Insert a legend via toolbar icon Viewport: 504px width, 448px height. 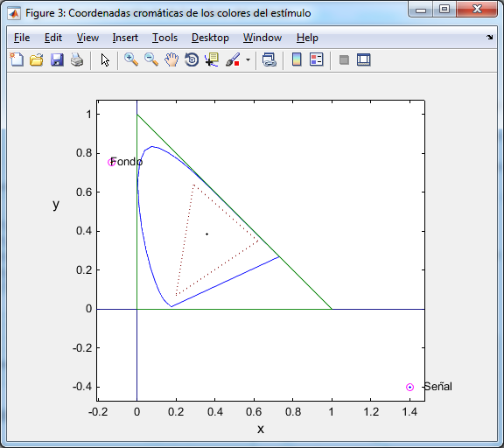(316, 59)
